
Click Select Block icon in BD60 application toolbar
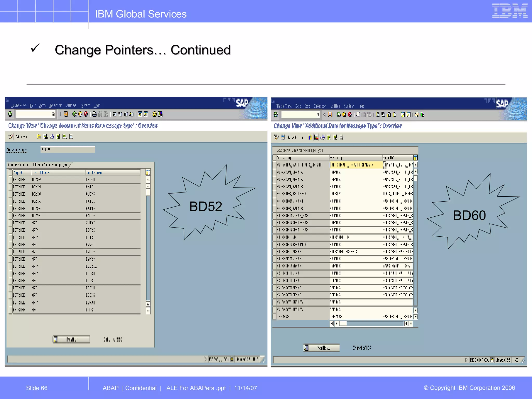click(335, 137)
